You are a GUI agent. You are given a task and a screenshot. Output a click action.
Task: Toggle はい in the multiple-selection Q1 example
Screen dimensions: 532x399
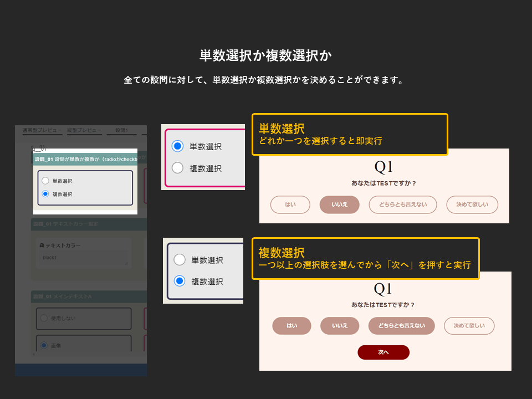[x=291, y=326]
